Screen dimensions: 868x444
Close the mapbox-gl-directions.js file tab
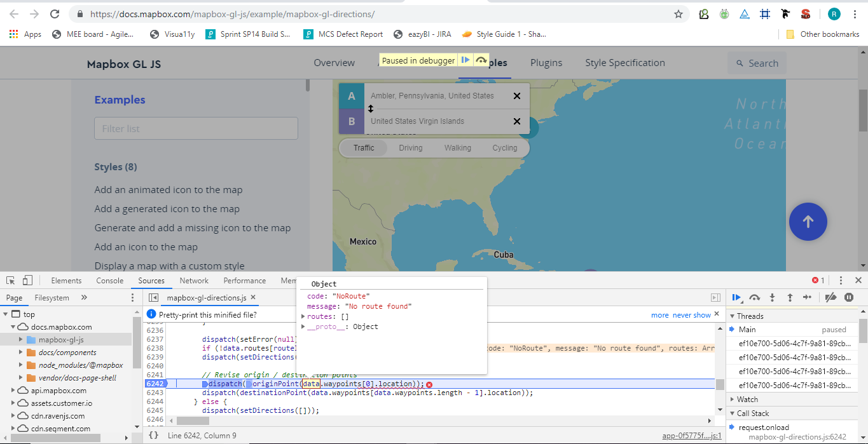point(252,297)
